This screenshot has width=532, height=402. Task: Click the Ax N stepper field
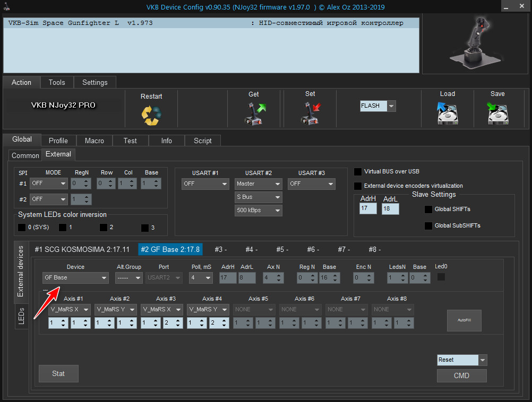pyautogui.click(x=273, y=277)
